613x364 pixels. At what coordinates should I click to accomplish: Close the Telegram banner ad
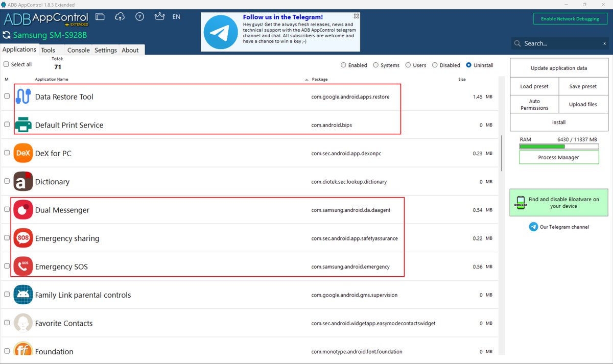coord(357,16)
